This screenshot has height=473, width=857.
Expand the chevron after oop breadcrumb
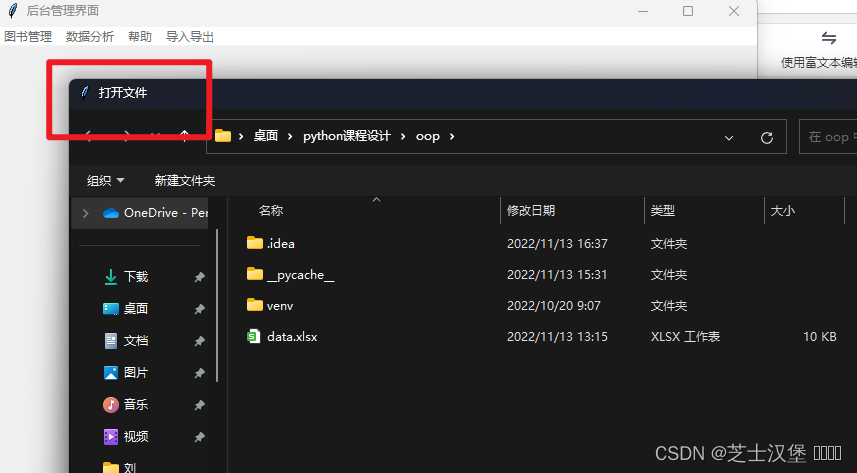click(452, 136)
